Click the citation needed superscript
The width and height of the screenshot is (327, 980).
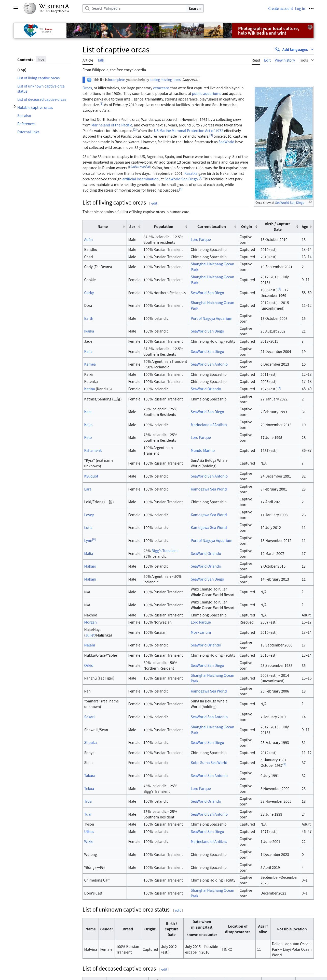[139, 167]
